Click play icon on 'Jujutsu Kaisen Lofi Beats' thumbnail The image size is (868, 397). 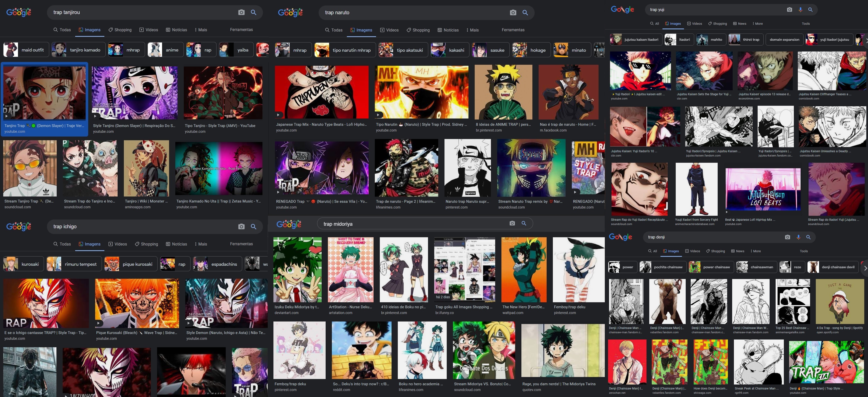pos(727,212)
